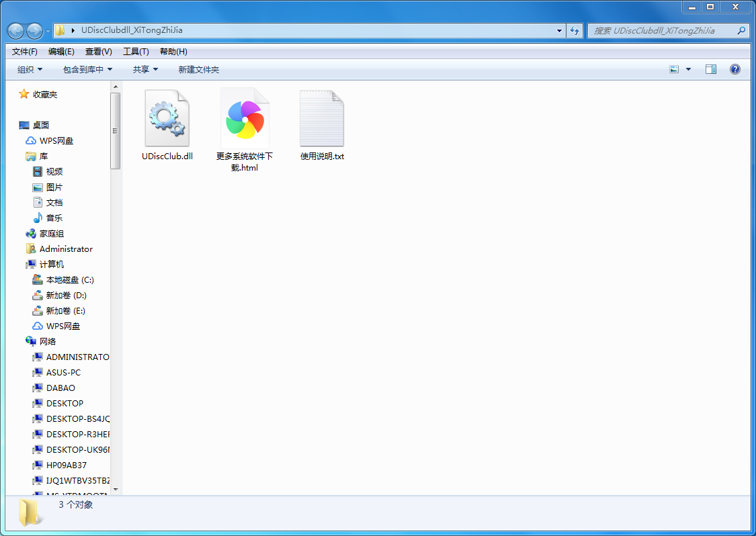Open the view options dropdown arrow
The width and height of the screenshot is (756, 536).
tap(689, 69)
